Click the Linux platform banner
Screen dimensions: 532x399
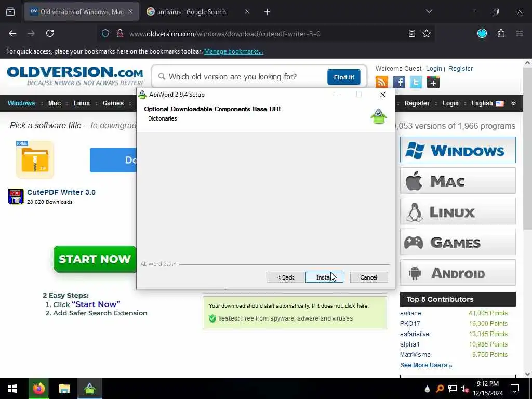[458, 211]
